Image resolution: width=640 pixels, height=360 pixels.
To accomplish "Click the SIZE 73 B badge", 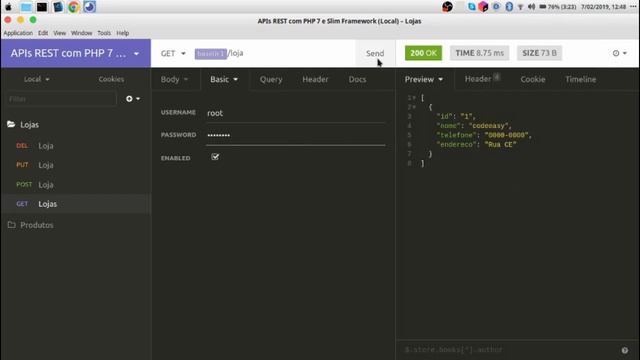I will point(539,53).
